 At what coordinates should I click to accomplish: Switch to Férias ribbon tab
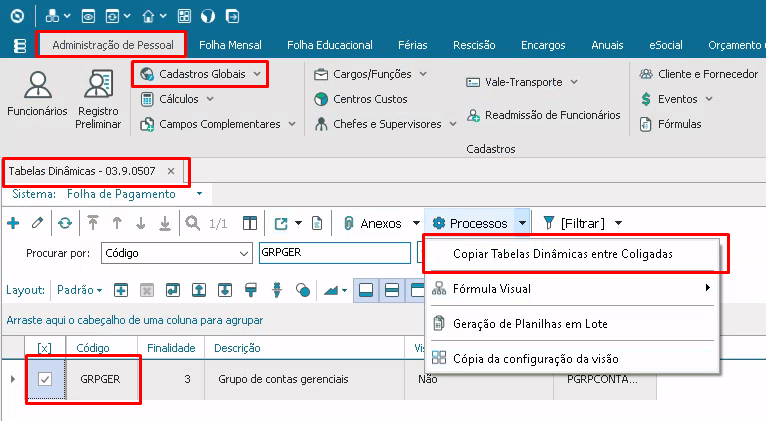pyautogui.click(x=412, y=45)
